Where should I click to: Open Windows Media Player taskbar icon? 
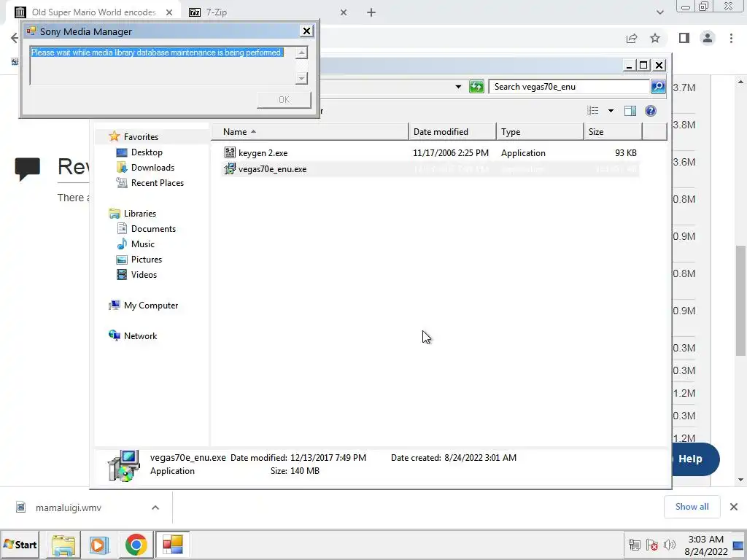coord(99,545)
